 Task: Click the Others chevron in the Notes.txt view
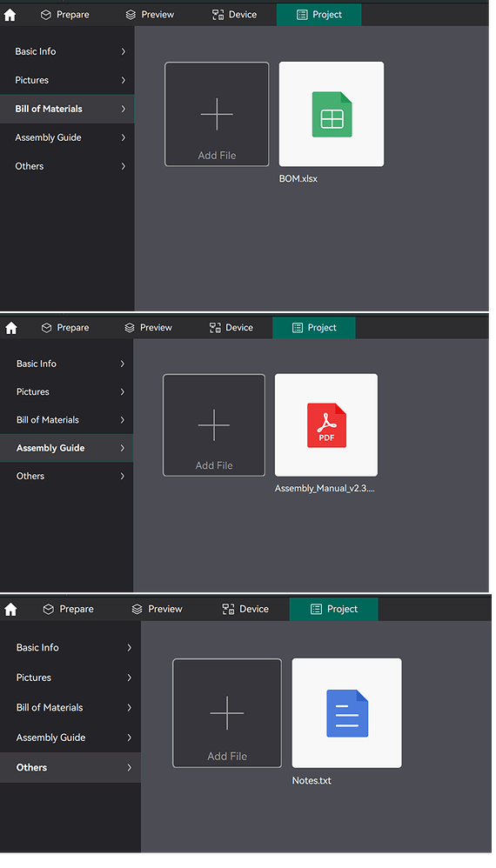(129, 768)
